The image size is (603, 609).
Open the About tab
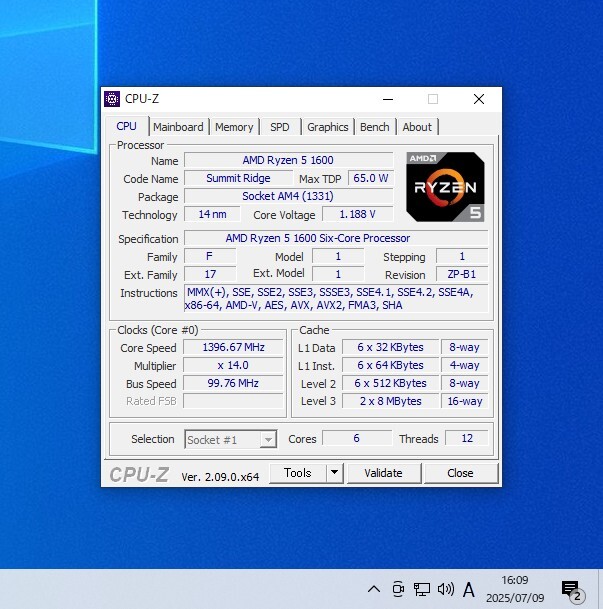coord(417,127)
